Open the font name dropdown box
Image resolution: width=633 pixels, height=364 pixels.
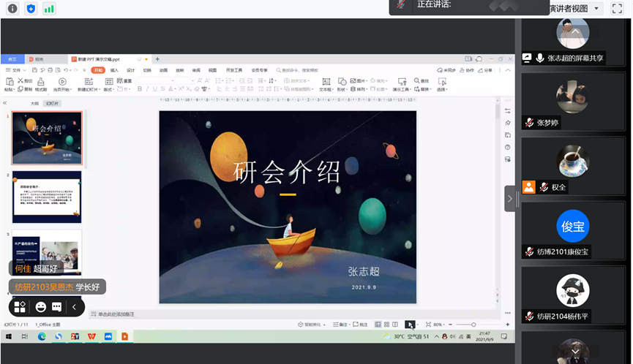tap(156, 81)
